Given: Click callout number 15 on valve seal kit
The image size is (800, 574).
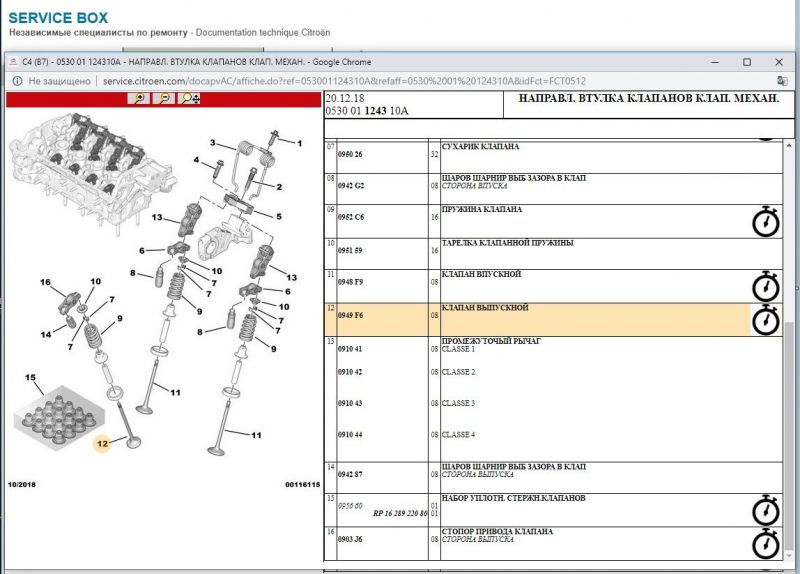Looking at the screenshot, I should 30,378.
